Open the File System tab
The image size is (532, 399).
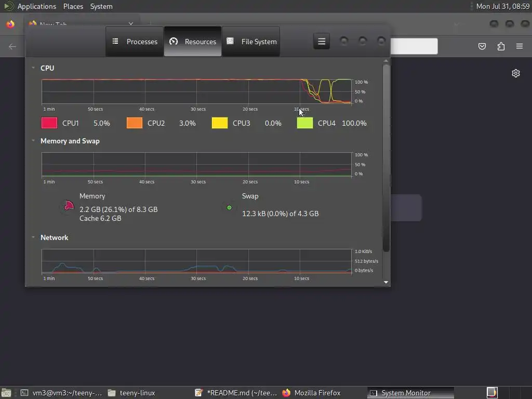pyautogui.click(x=251, y=42)
